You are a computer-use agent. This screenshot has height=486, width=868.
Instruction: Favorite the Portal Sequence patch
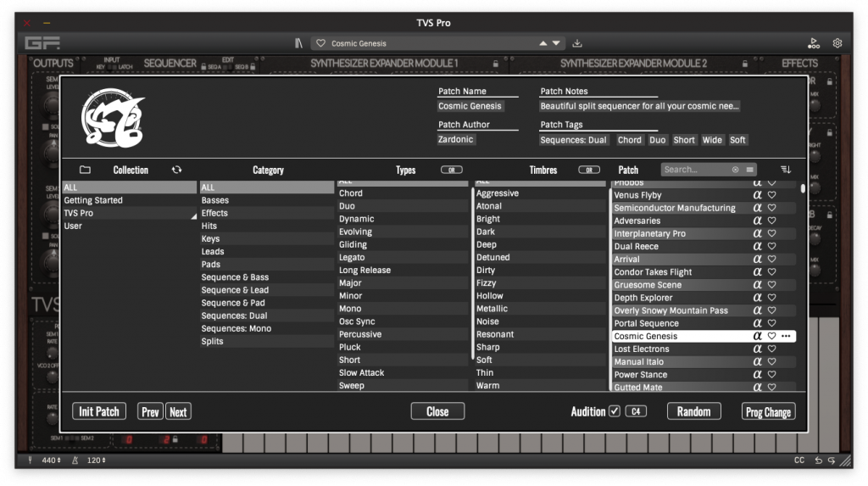[771, 323]
